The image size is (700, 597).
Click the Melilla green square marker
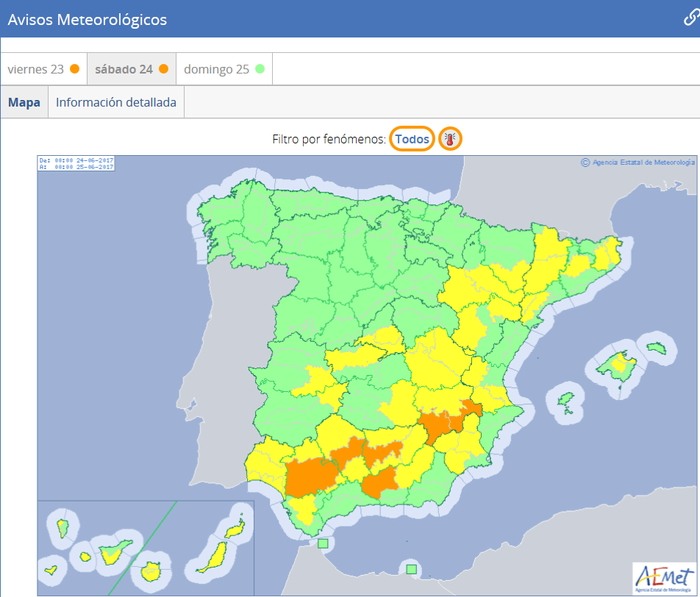[x=412, y=568]
